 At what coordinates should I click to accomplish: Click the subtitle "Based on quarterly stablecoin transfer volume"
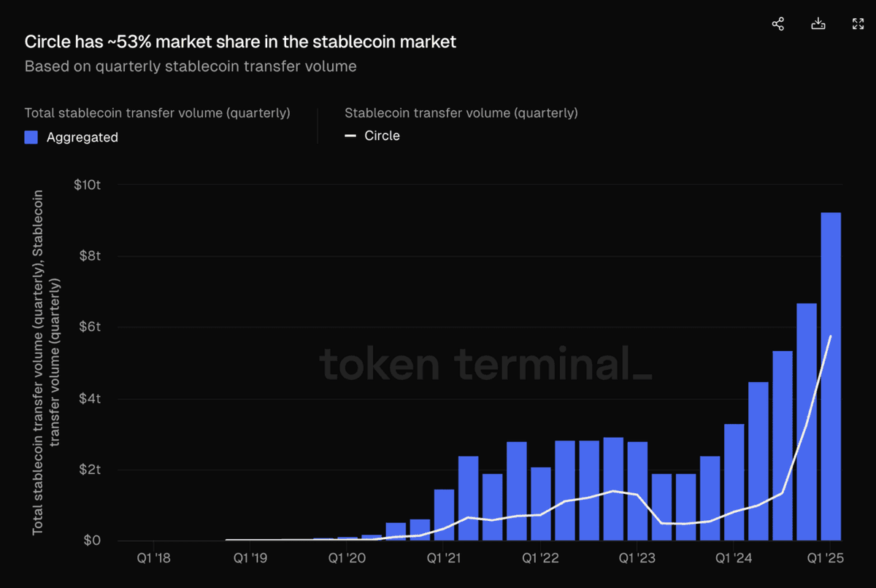(191, 66)
